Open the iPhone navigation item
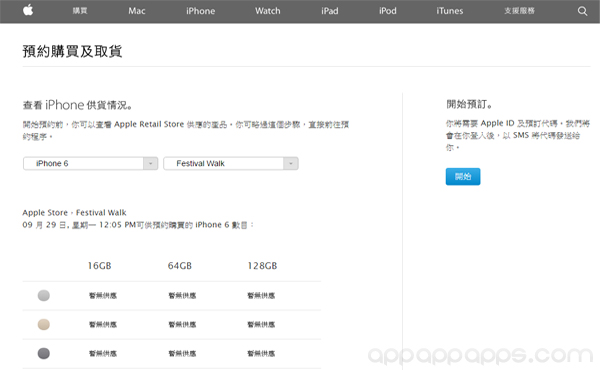The height and width of the screenshot is (370, 600). (x=201, y=11)
